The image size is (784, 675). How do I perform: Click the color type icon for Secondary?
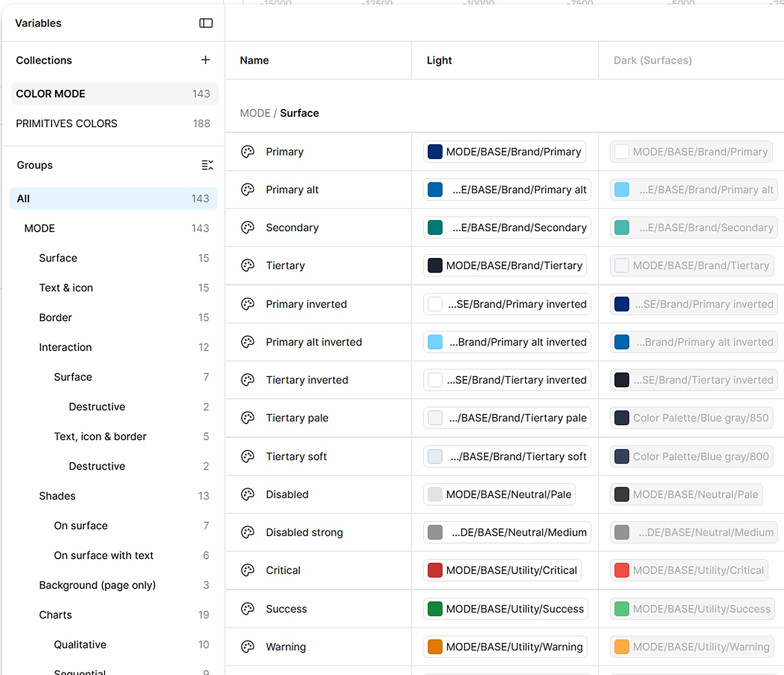click(248, 228)
